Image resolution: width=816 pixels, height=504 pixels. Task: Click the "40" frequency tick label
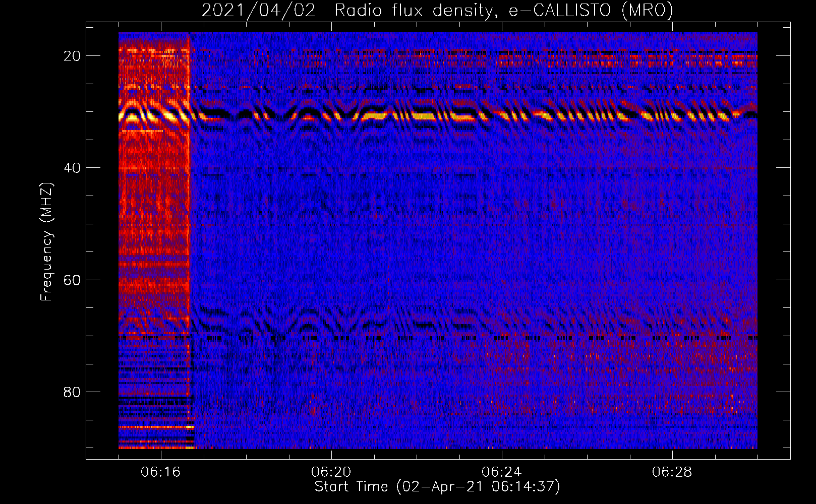tap(72, 168)
